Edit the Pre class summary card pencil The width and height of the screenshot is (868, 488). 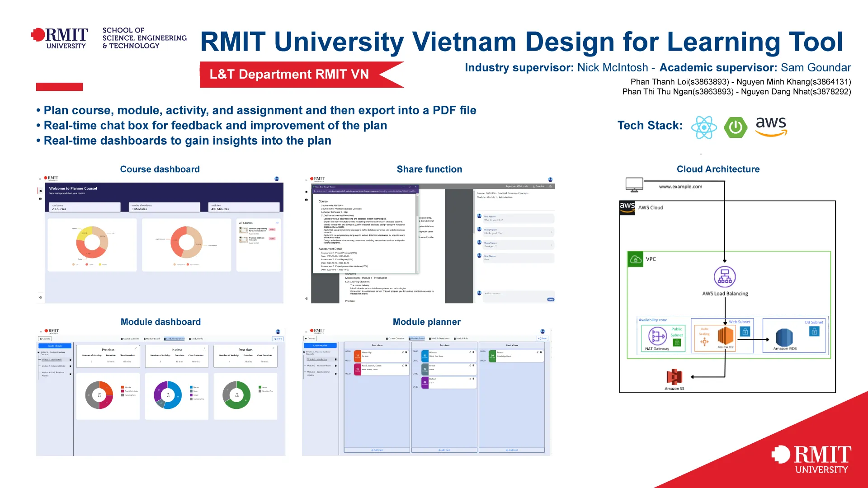[x=136, y=348]
